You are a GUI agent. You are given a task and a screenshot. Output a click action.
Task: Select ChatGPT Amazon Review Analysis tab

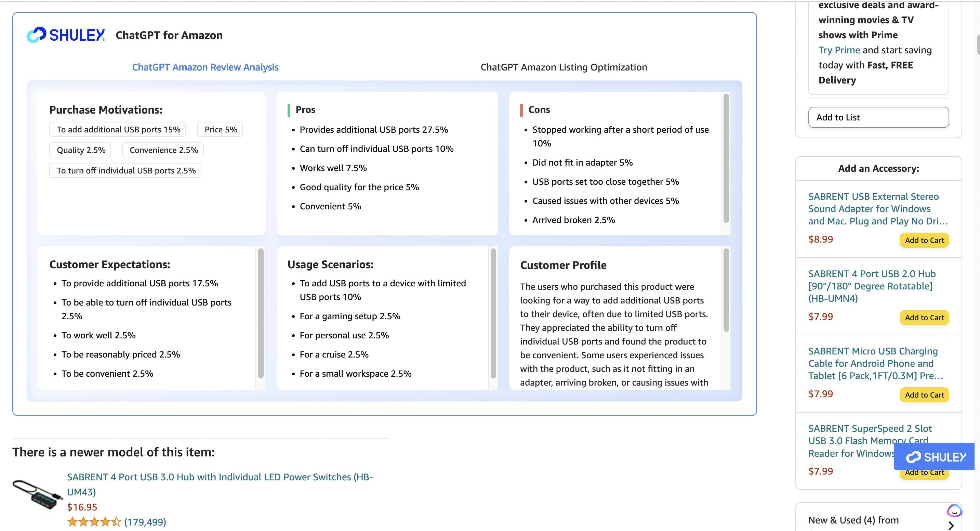(205, 67)
